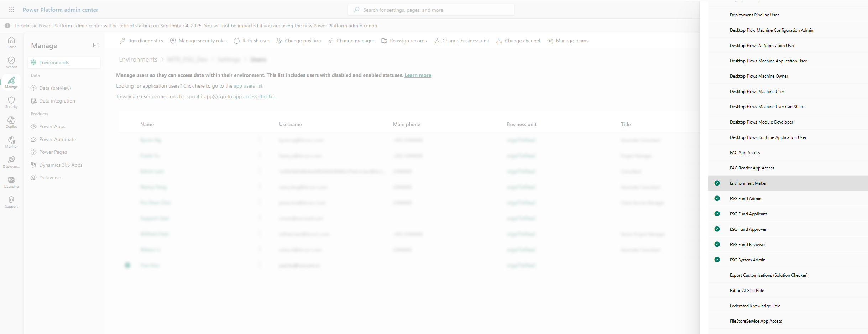Select Desktop Flow Machine Configuration Admin role
The image size is (868, 334).
788,30
